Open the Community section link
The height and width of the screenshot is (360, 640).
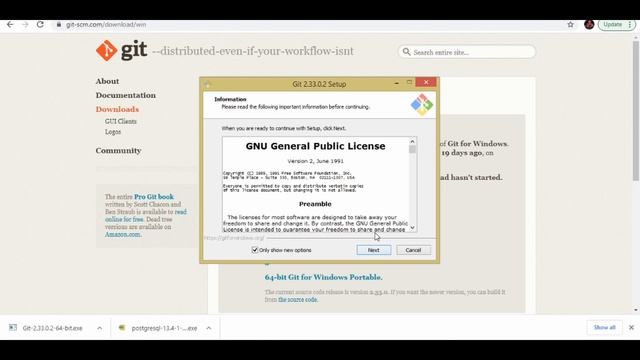coord(118,151)
